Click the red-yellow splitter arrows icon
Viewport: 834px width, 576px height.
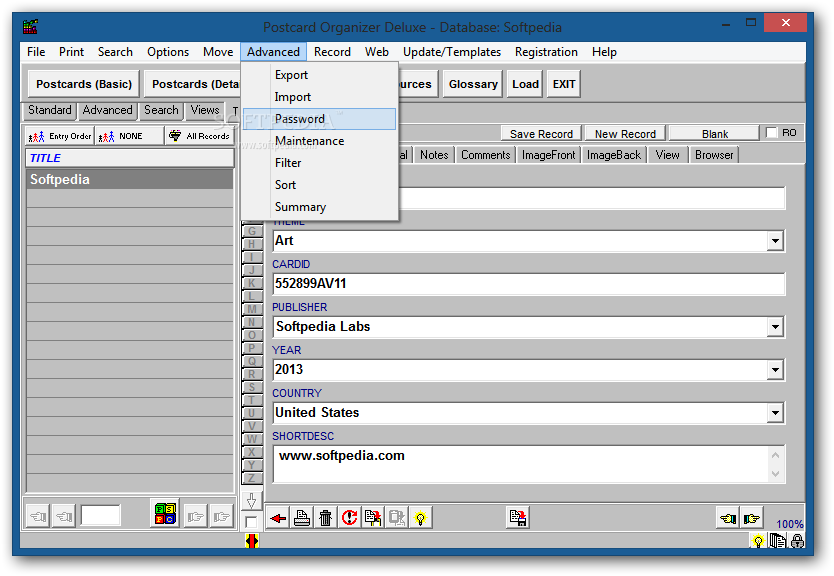point(252,541)
